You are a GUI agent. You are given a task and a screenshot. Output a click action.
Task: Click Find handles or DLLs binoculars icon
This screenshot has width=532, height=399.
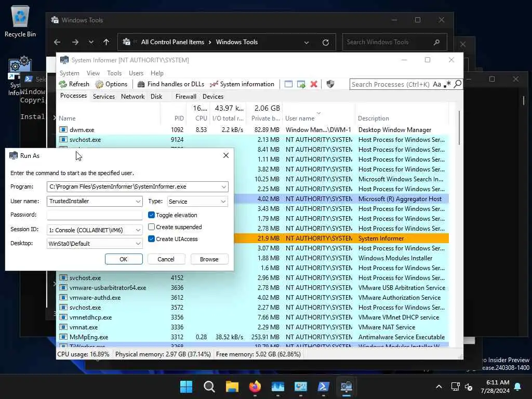point(141,84)
